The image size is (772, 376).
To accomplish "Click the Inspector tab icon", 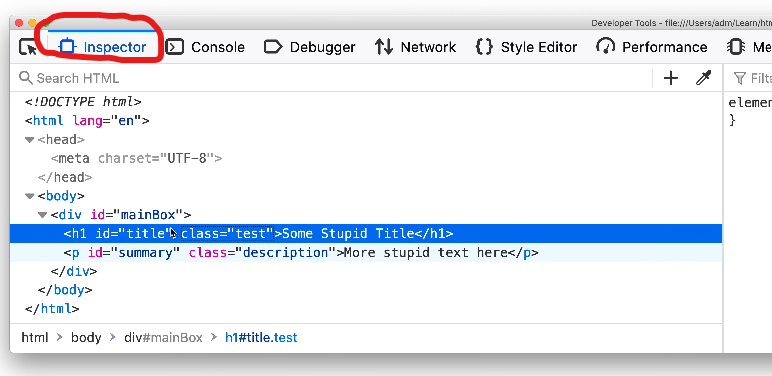I will coord(67,47).
